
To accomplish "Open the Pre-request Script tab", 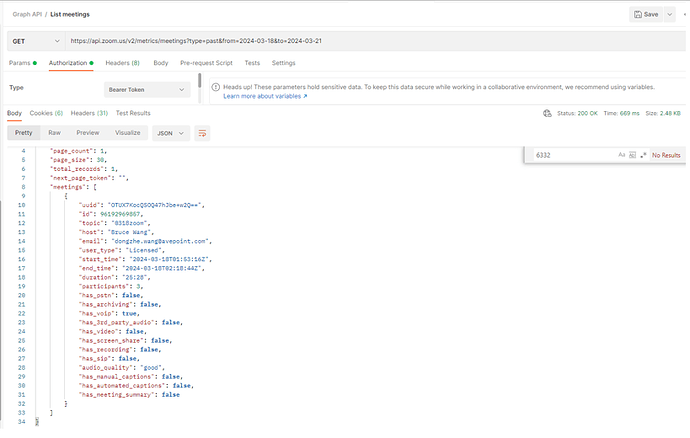I will tap(206, 63).
